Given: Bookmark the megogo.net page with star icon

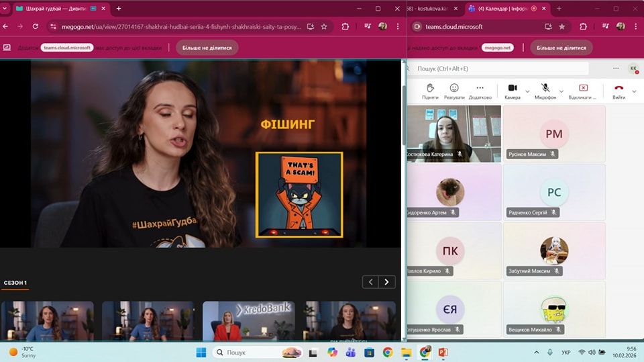Looking at the screenshot, I should pyautogui.click(x=324, y=27).
